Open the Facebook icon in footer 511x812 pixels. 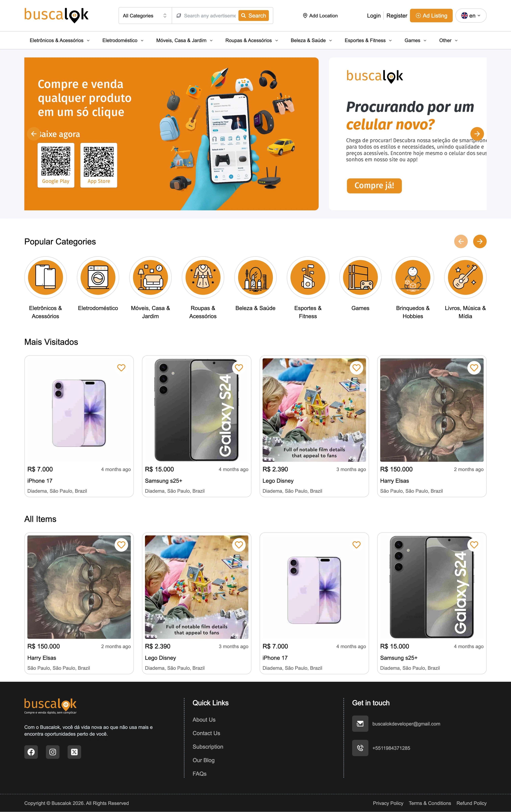point(31,752)
